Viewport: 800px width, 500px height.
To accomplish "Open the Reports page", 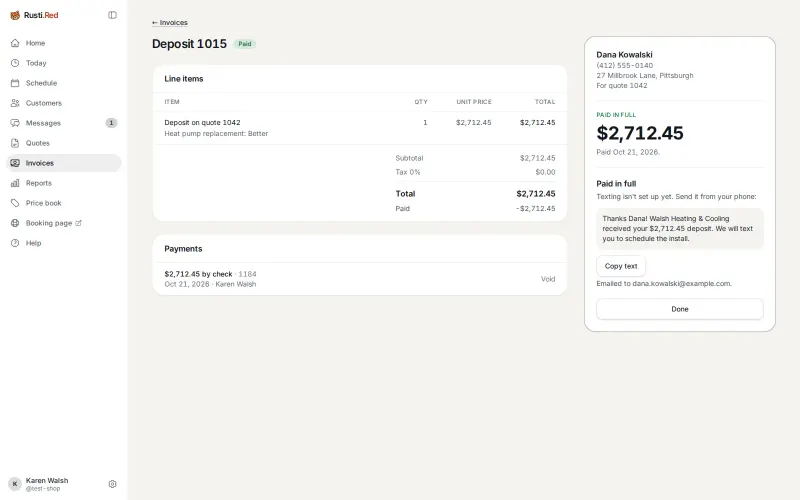I will pos(64,183).
